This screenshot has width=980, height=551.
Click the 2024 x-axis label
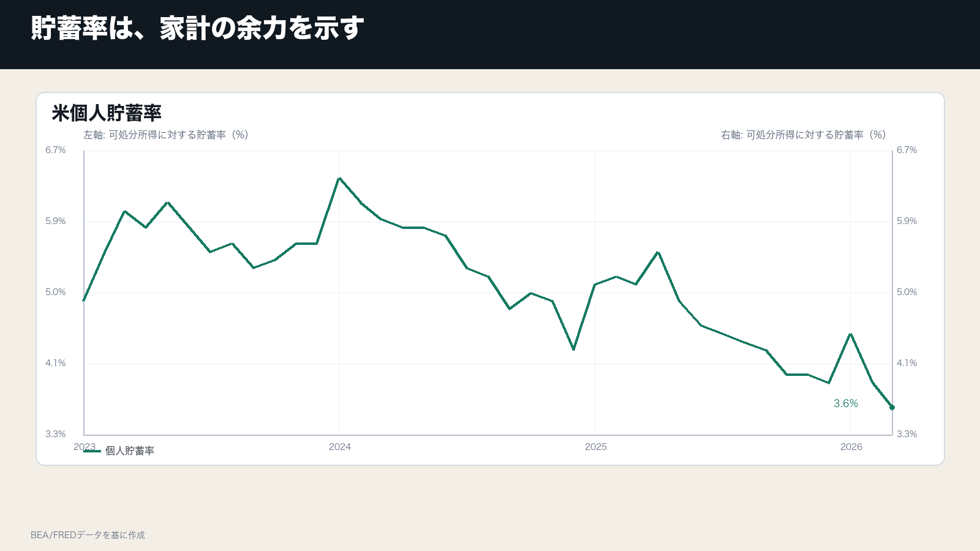tap(340, 447)
